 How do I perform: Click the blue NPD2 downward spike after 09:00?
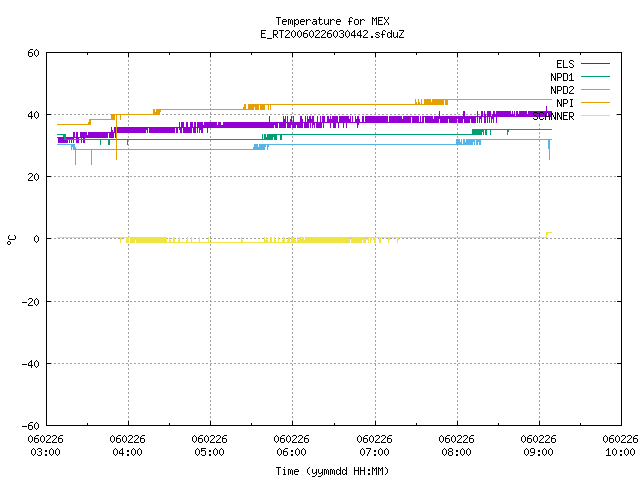click(x=549, y=150)
